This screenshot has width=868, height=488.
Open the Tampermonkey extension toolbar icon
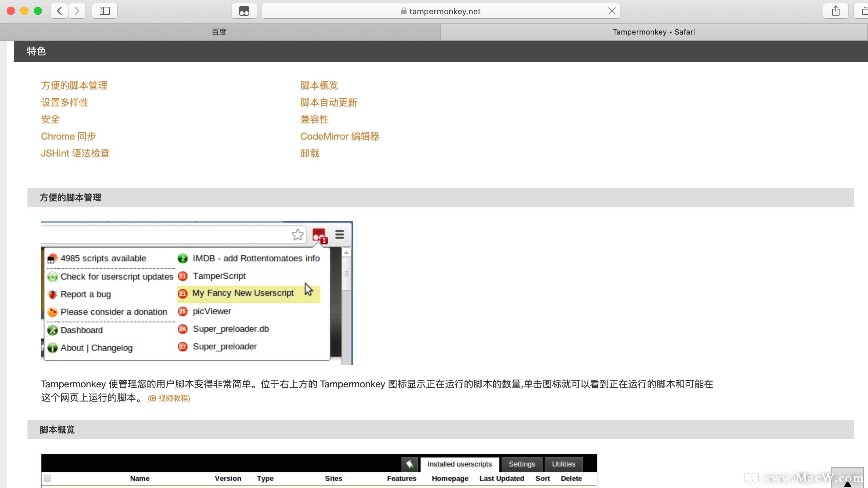click(244, 11)
